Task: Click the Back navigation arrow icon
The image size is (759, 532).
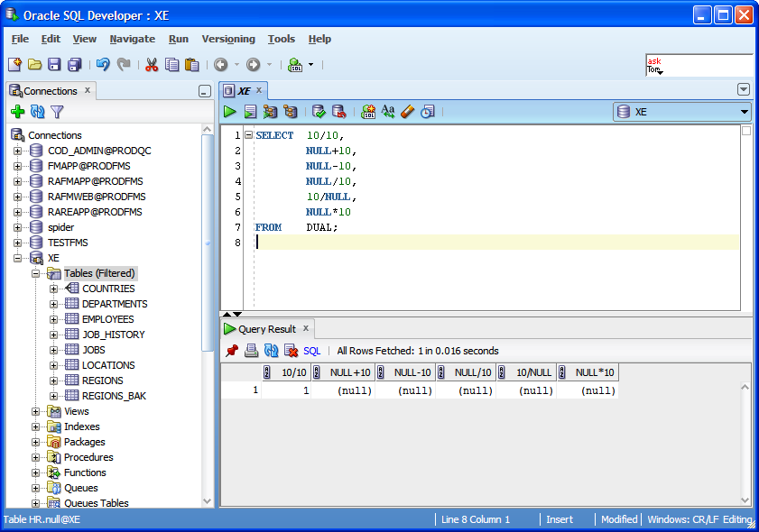Action: click(221, 64)
